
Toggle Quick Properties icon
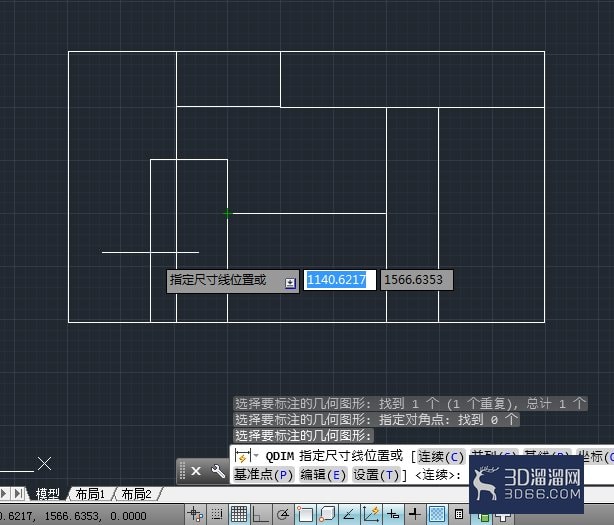pos(459,514)
